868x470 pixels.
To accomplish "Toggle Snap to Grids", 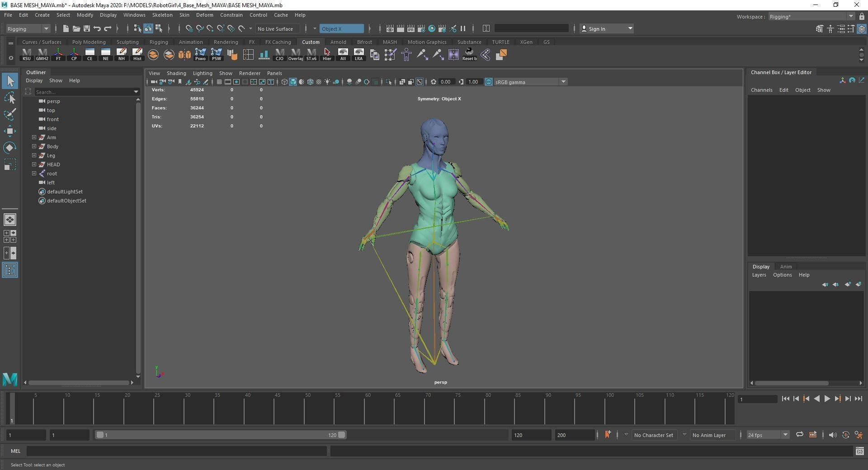I will point(189,28).
